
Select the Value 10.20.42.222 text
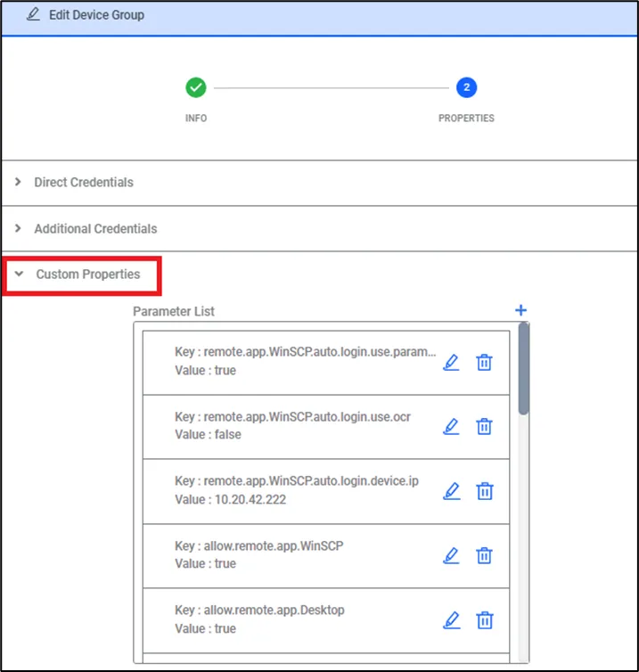click(x=231, y=499)
